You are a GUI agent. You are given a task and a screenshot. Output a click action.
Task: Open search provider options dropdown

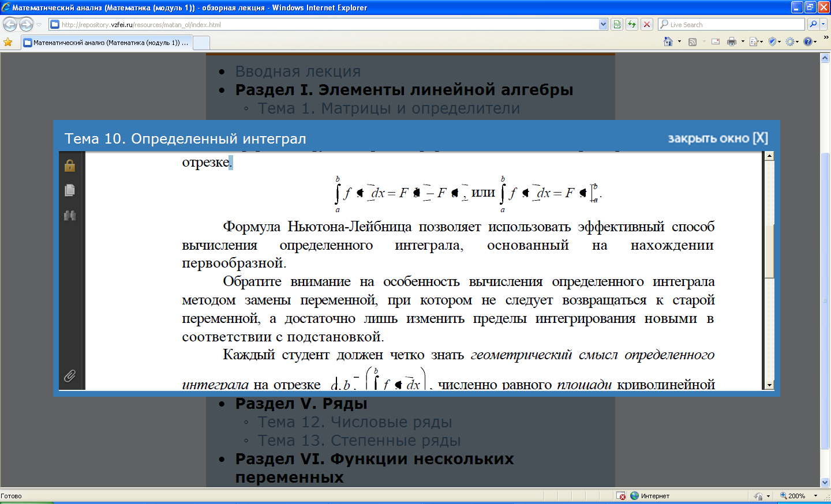tap(823, 24)
